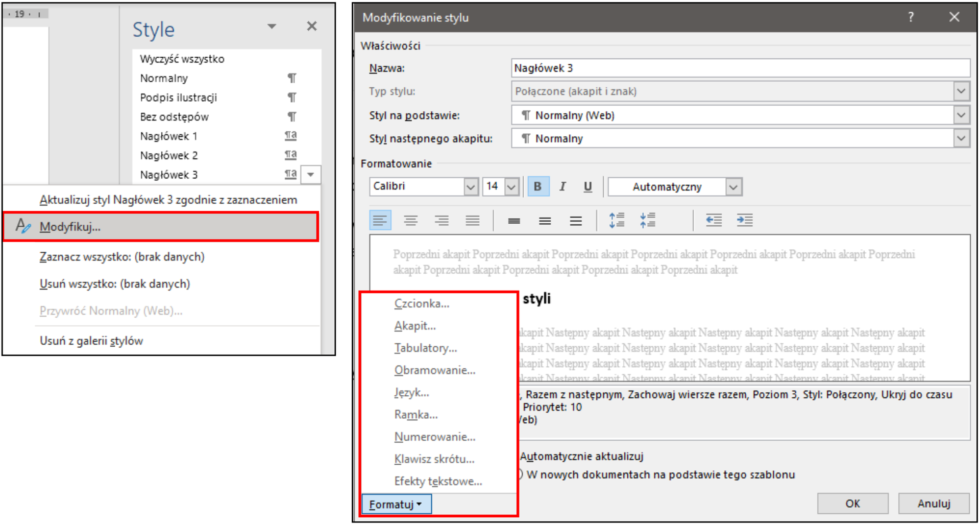Expand Typ stylu combo box
980x525 pixels.
click(x=962, y=91)
